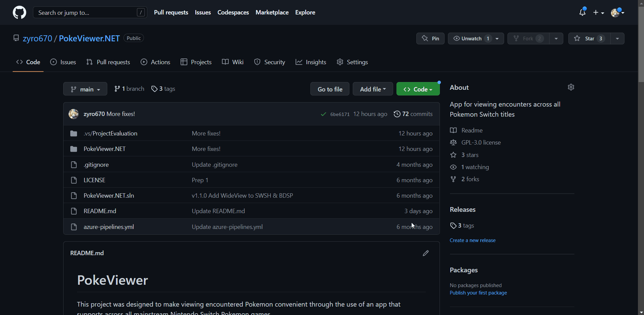This screenshot has width=644, height=315.
Task: Open the PokeViewer.NET repository title link
Action: click(x=89, y=38)
